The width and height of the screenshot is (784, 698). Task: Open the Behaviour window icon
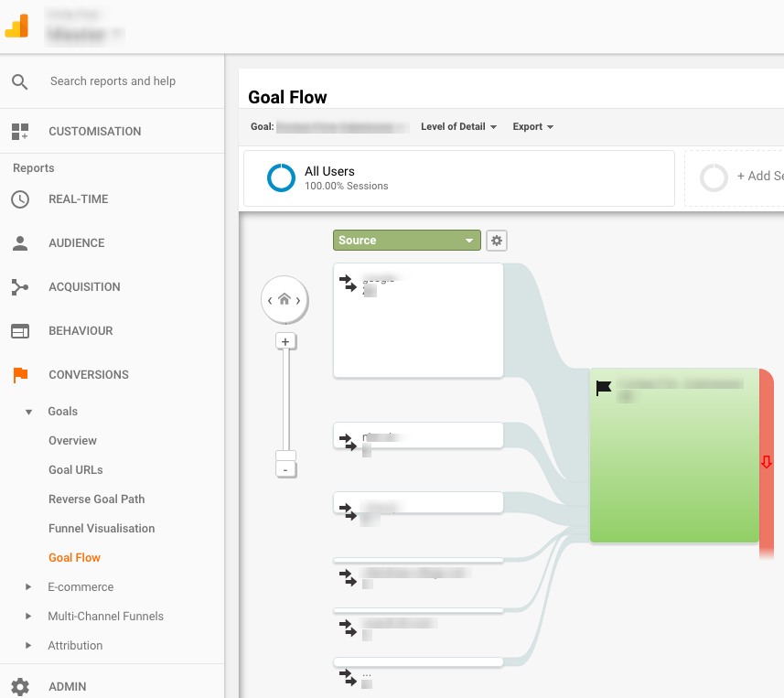click(x=20, y=330)
